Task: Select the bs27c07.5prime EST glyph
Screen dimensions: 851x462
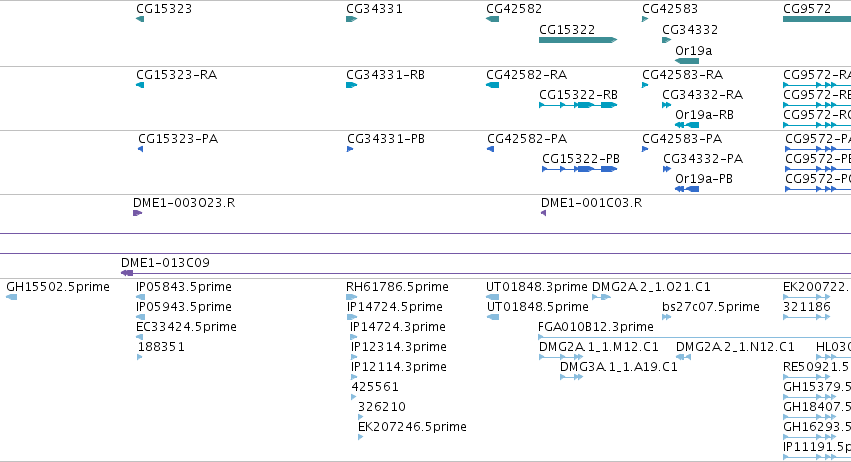Action: [x=666, y=317]
